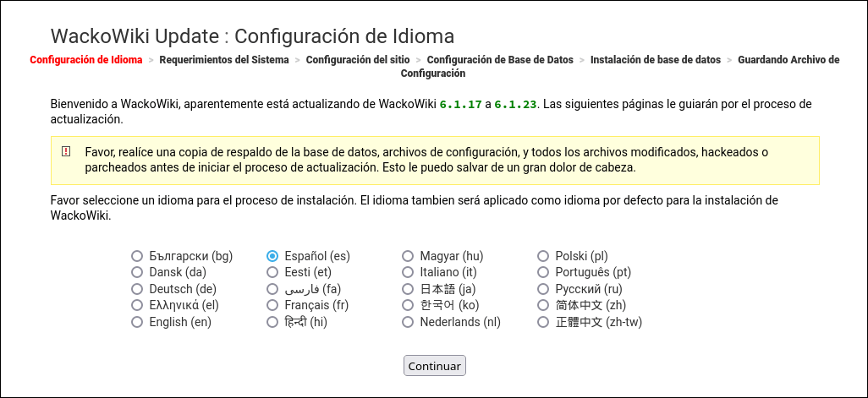
Task: Pick the 日本語 (ja) radio button
Action: pos(408,289)
